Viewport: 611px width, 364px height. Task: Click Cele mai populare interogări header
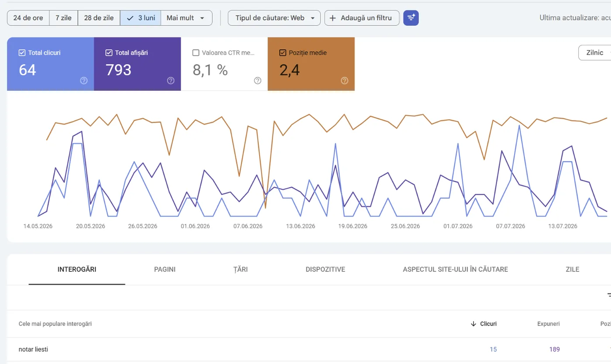55,324
